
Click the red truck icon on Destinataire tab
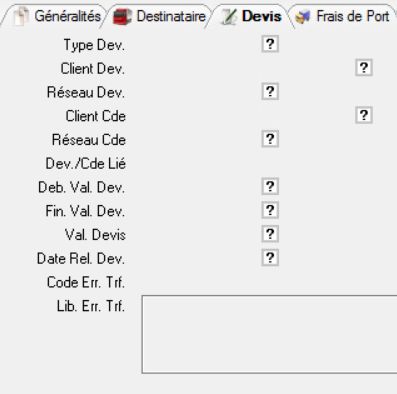122,16
